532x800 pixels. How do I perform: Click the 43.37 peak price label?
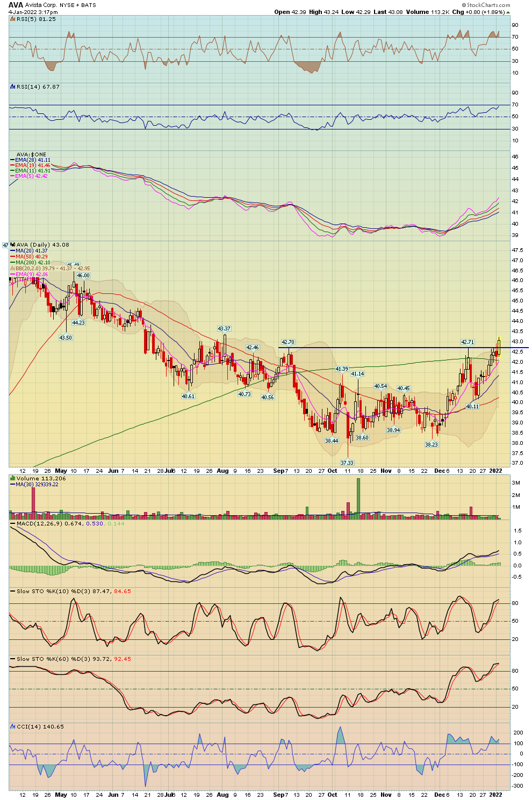tap(224, 328)
